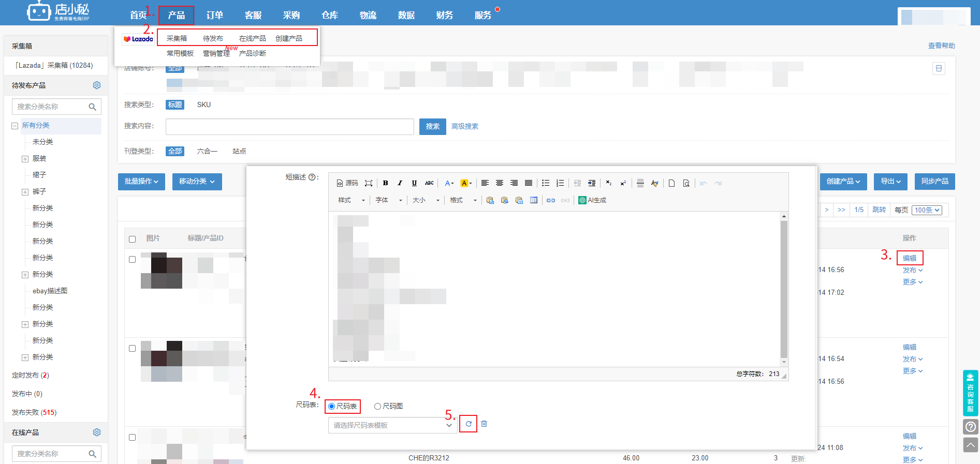The image size is (980, 464).
Task: Click 发布失败 (515) link
Action: 34,412
